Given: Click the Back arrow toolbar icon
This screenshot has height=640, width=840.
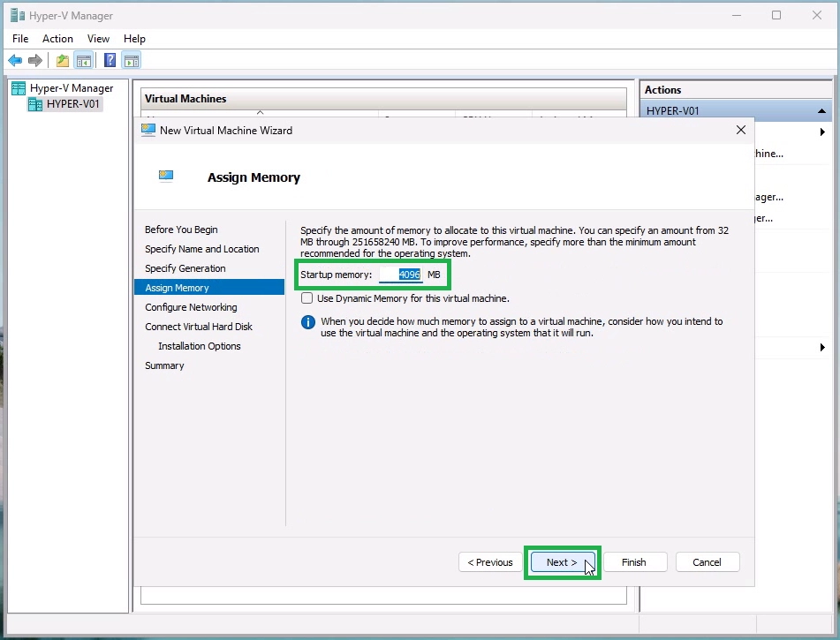Looking at the screenshot, I should (x=15, y=61).
